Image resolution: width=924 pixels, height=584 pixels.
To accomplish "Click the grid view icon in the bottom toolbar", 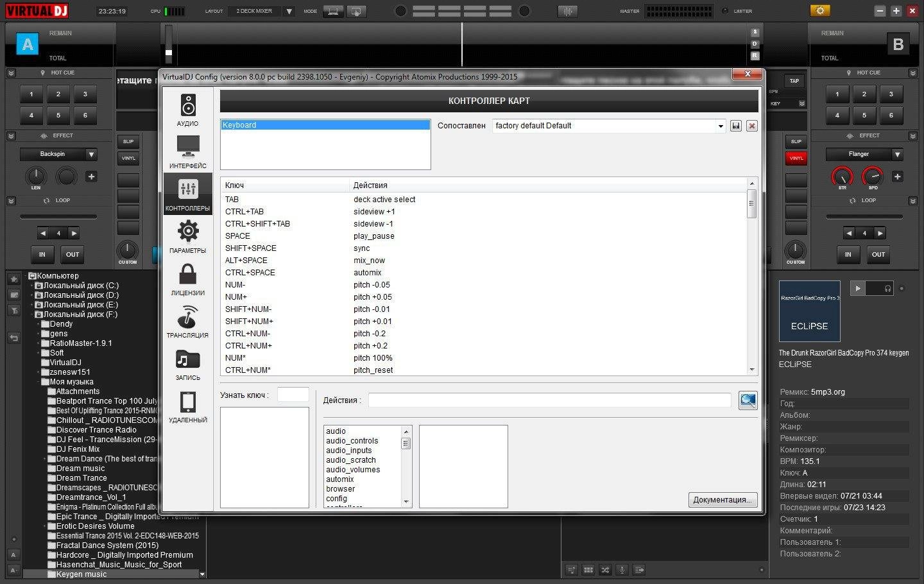I will click(x=588, y=570).
